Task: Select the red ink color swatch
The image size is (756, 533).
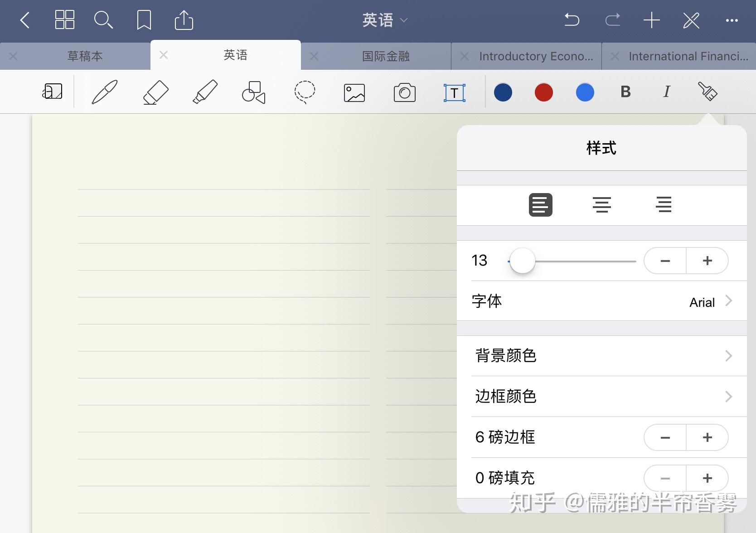Action: coord(543,92)
